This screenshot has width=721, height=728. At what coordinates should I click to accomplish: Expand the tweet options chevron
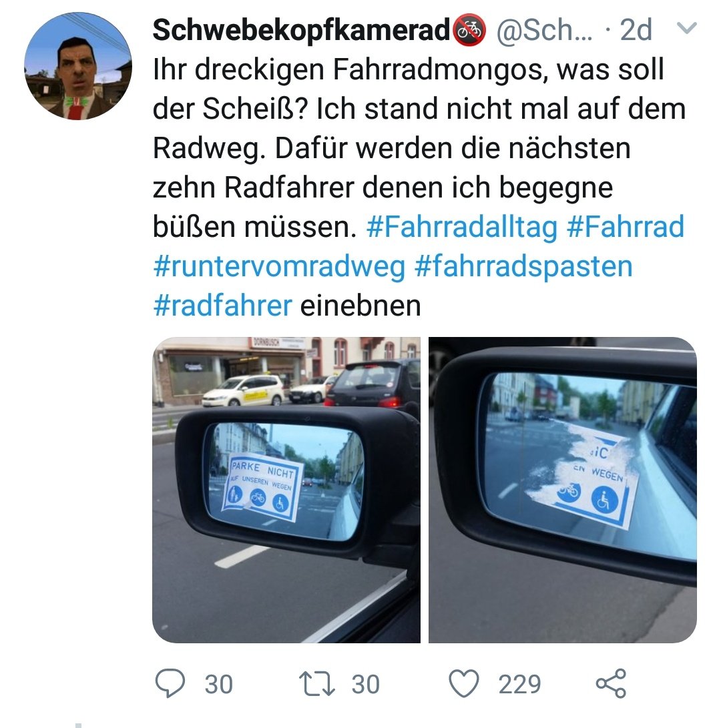[686, 28]
